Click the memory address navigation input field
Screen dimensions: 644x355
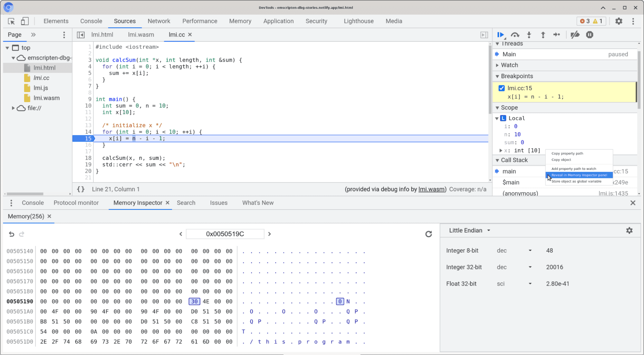point(225,234)
